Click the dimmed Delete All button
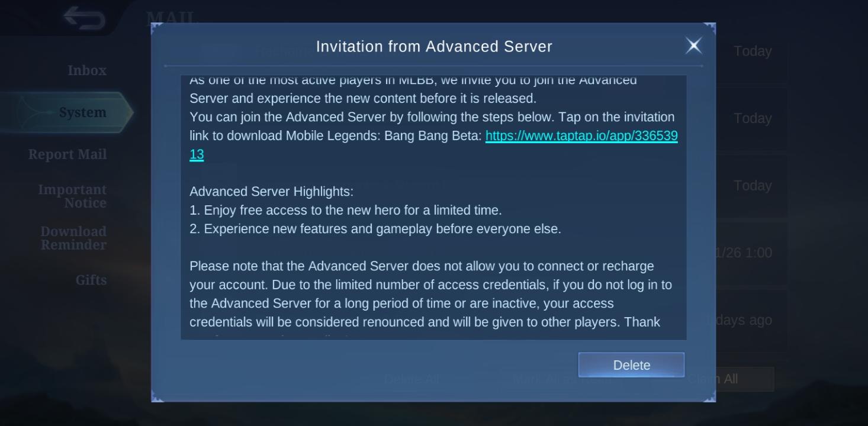The width and height of the screenshot is (868, 426). click(x=412, y=379)
